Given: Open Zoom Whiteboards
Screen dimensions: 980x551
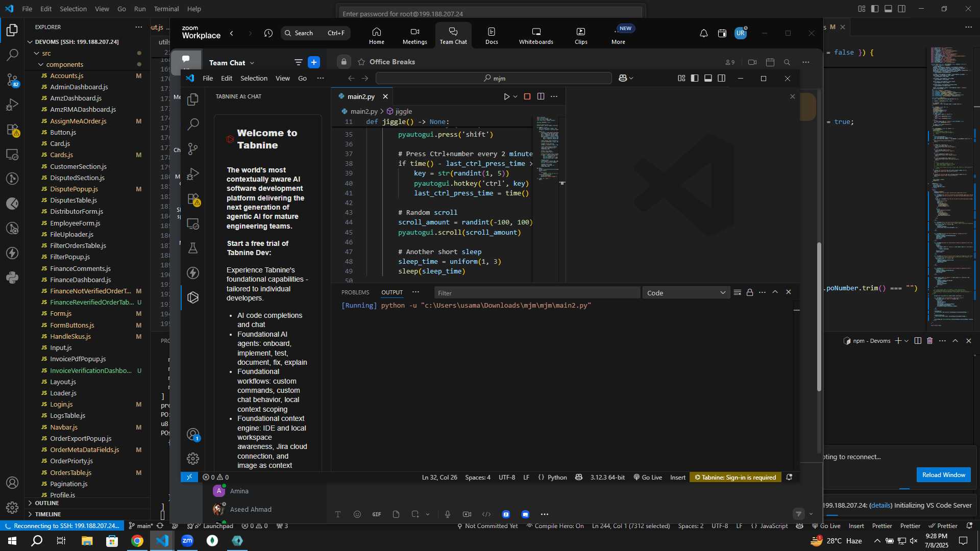Looking at the screenshot, I should tap(536, 36).
